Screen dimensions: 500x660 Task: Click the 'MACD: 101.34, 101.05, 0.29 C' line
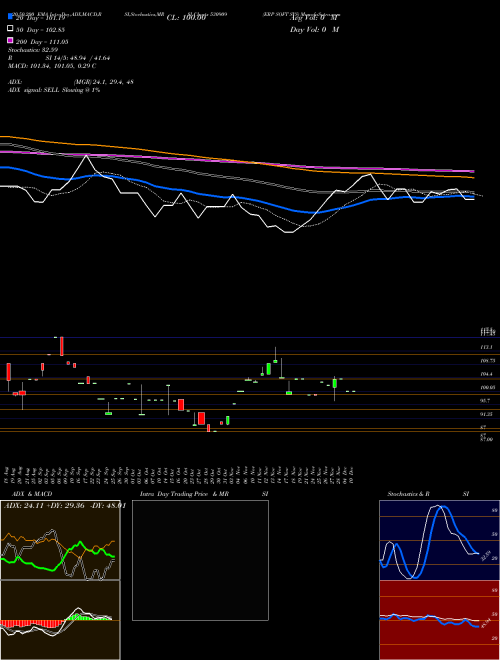(52, 66)
